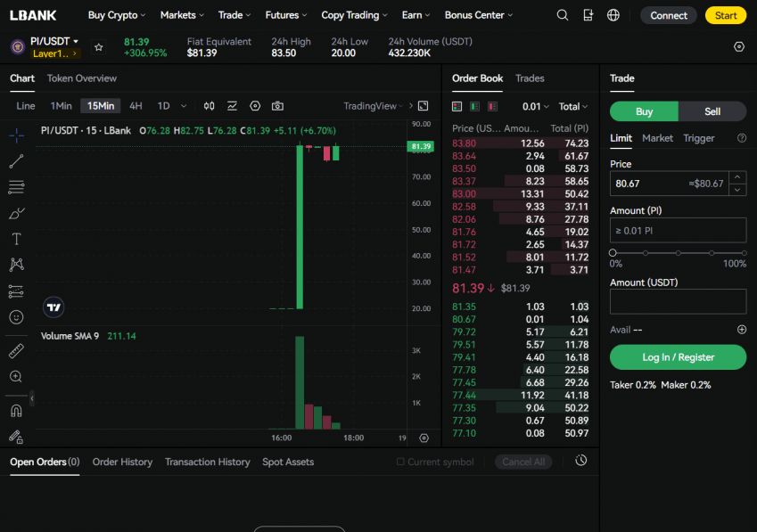Click the Connect button
The height and width of the screenshot is (532, 757).
668,15
